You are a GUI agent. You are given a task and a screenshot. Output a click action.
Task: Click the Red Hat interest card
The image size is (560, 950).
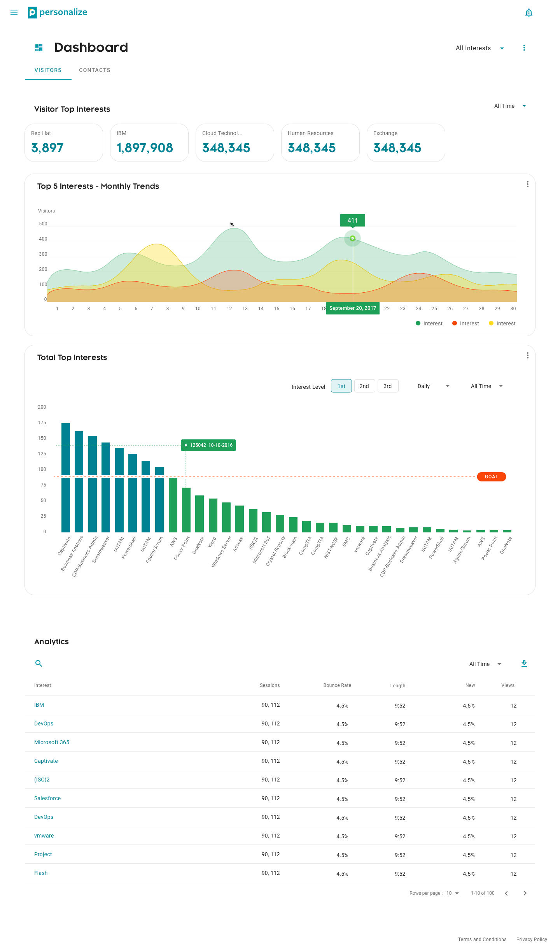(64, 142)
